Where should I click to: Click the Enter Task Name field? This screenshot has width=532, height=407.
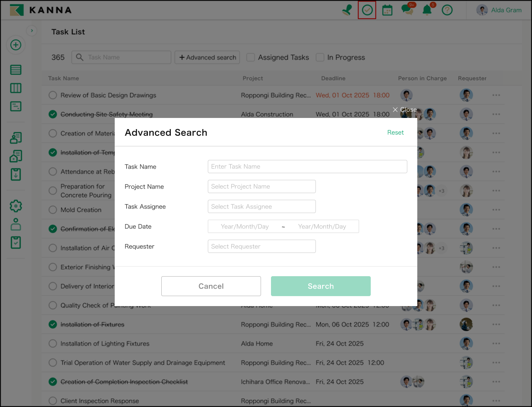click(307, 167)
